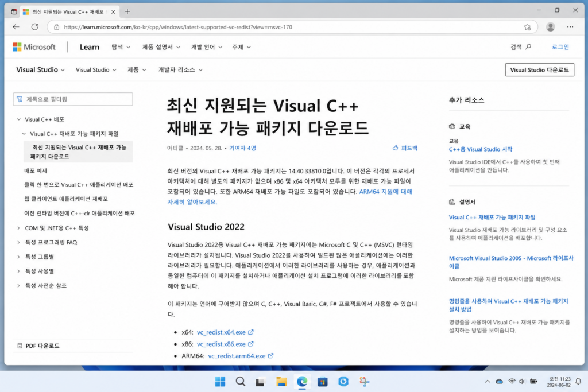Select 배포 예제 in sidebar
Viewport: 588px width, 392px height.
(x=36, y=170)
